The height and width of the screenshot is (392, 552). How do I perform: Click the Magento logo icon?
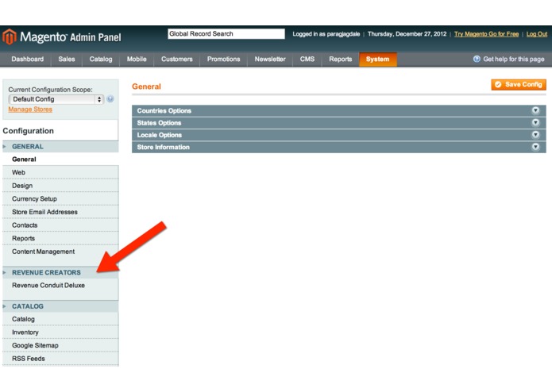click(10, 37)
